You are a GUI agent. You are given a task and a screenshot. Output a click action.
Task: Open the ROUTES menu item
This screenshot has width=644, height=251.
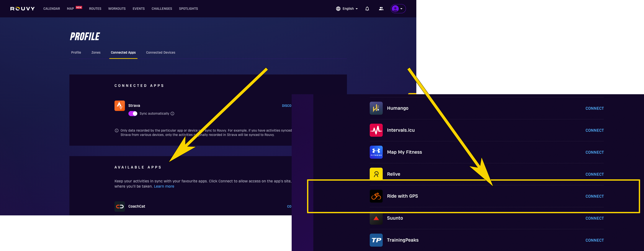[x=95, y=9]
